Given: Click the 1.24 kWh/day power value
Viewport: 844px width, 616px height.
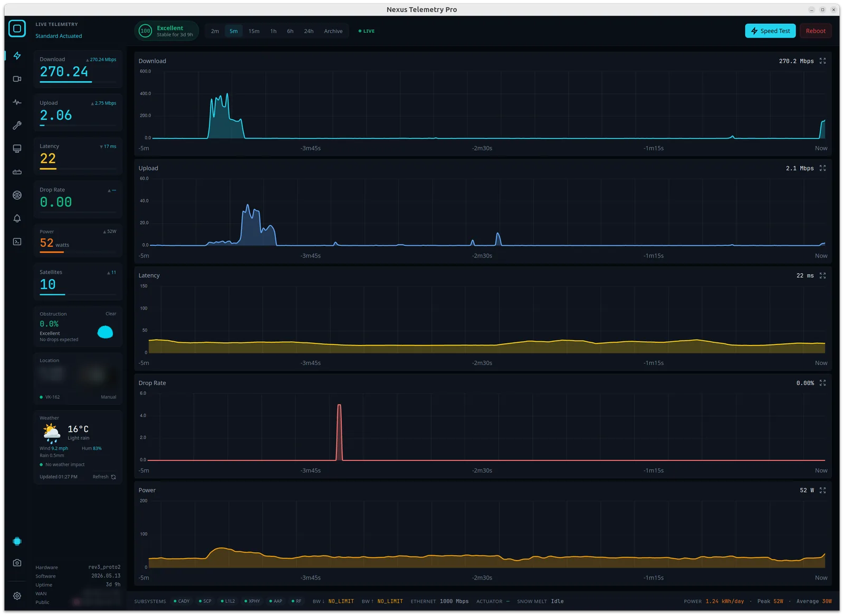Looking at the screenshot, I should [x=724, y=601].
